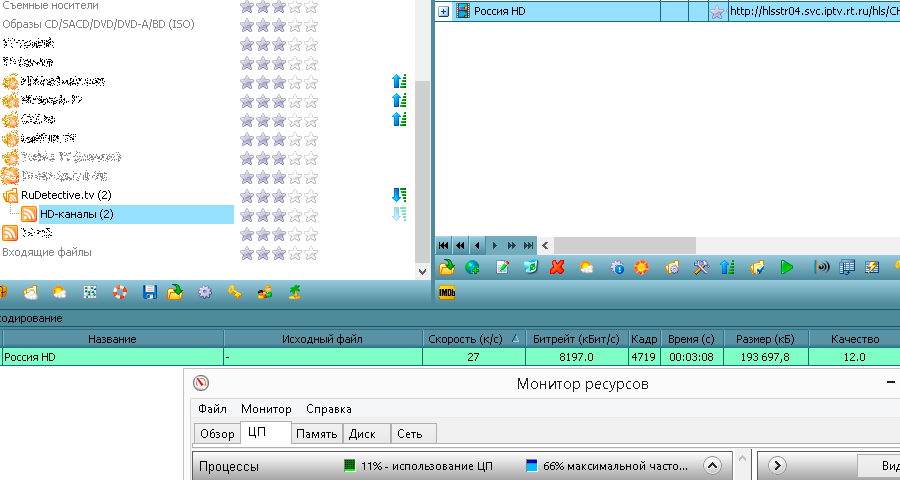
Task: Collapse the Процессы section with chevron button
Action: (x=712, y=466)
